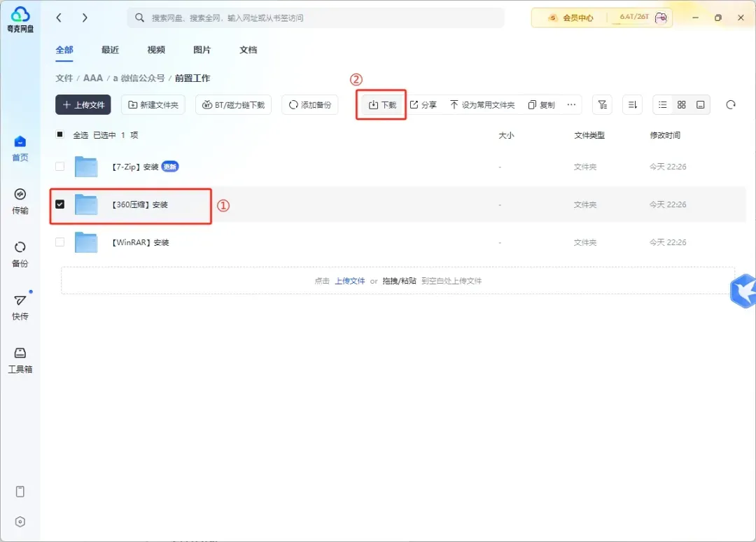Show the 6.4T/26T storage usage
The width and height of the screenshot is (756, 542).
(634, 17)
